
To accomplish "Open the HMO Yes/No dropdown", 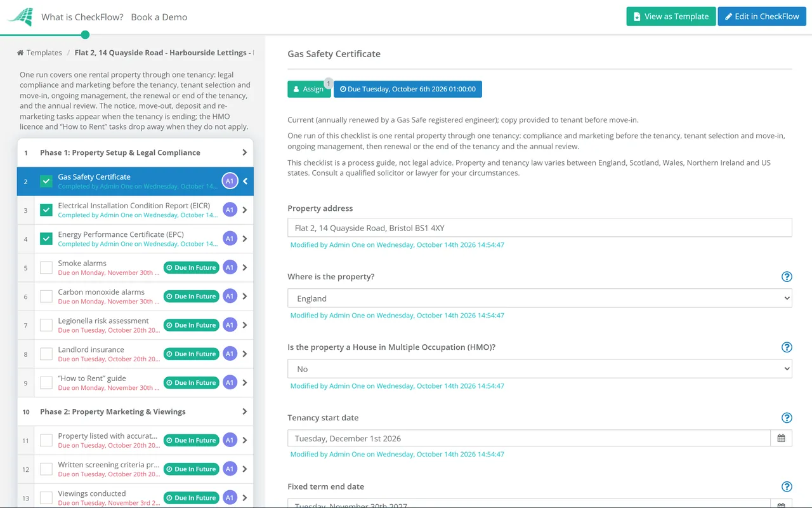I will pos(540,369).
